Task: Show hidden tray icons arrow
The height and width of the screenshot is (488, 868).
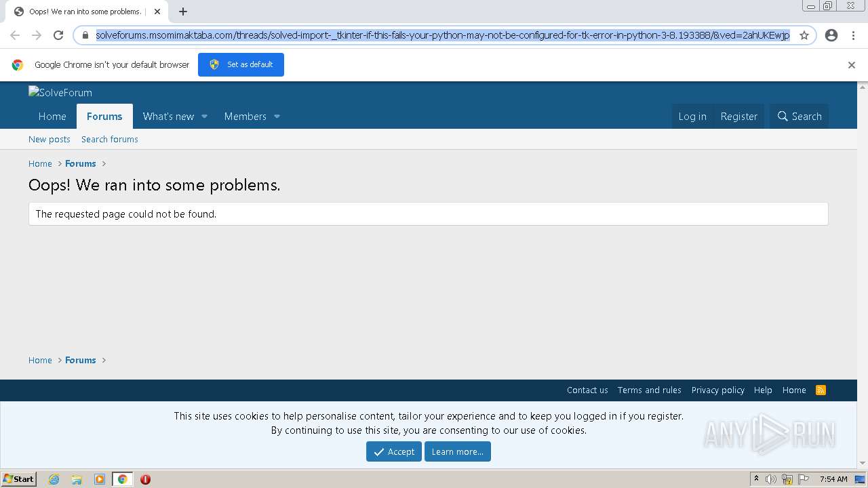Action: coord(756,479)
